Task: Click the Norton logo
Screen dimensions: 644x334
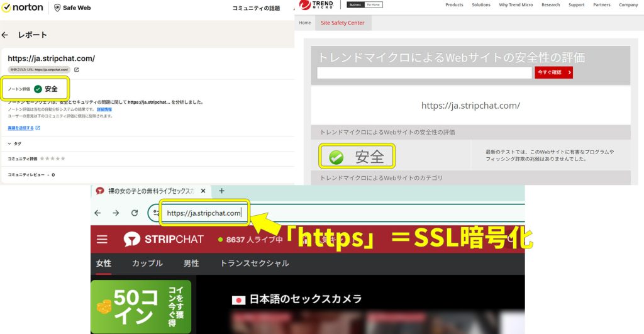Action: pyautogui.click(x=22, y=8)
